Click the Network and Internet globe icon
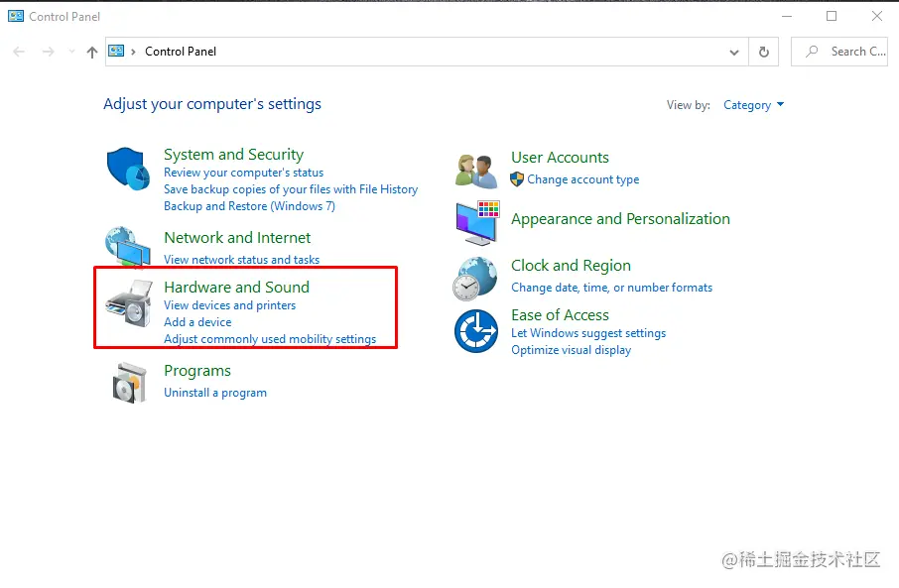899x588 pixels. (128, 247)
